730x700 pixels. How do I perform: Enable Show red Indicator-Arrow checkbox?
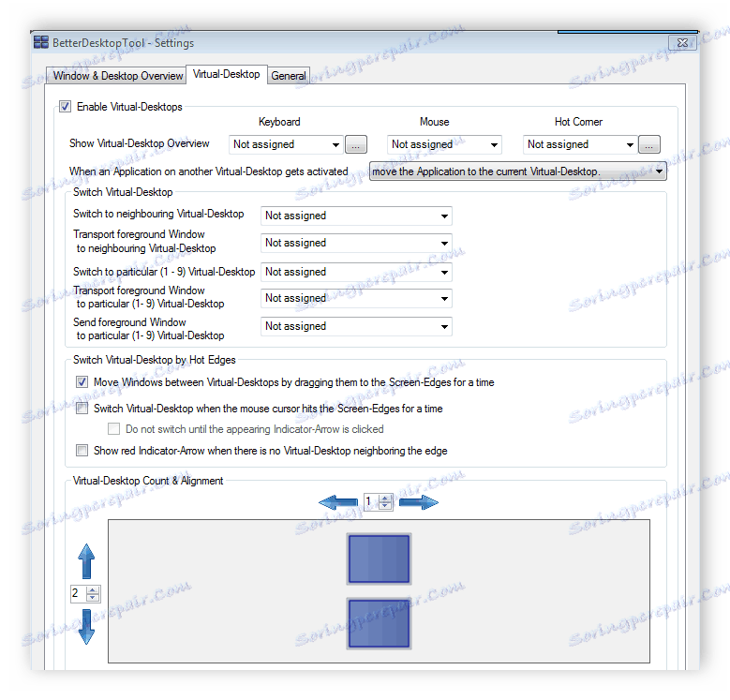coord(82,450)
